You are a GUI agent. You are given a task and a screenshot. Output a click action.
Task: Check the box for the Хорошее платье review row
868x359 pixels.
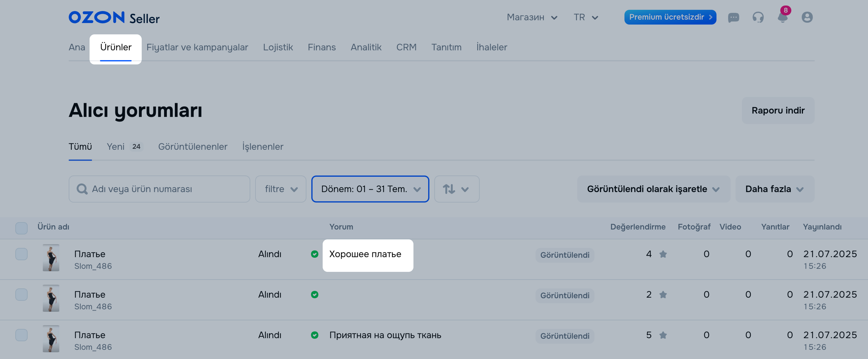pos(21,254)
